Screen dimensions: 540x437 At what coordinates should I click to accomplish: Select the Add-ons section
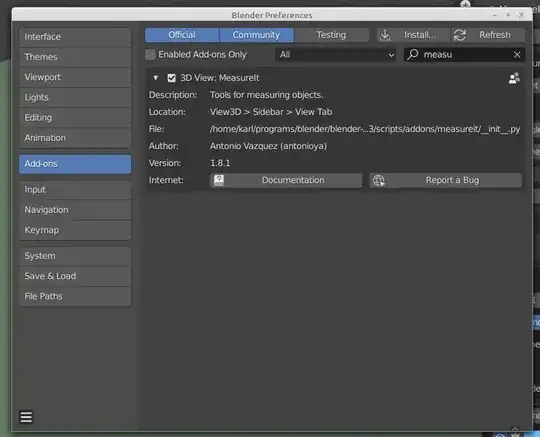(75, 164)
